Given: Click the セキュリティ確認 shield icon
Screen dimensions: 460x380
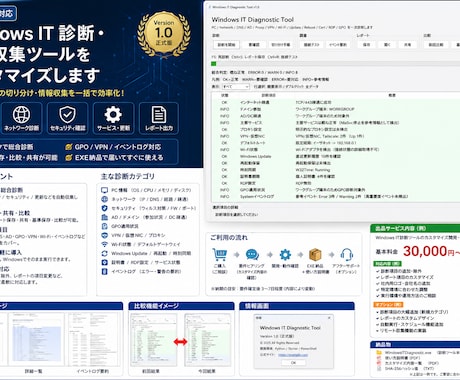Looking at the screenshot, I should (x=67, y=114).
